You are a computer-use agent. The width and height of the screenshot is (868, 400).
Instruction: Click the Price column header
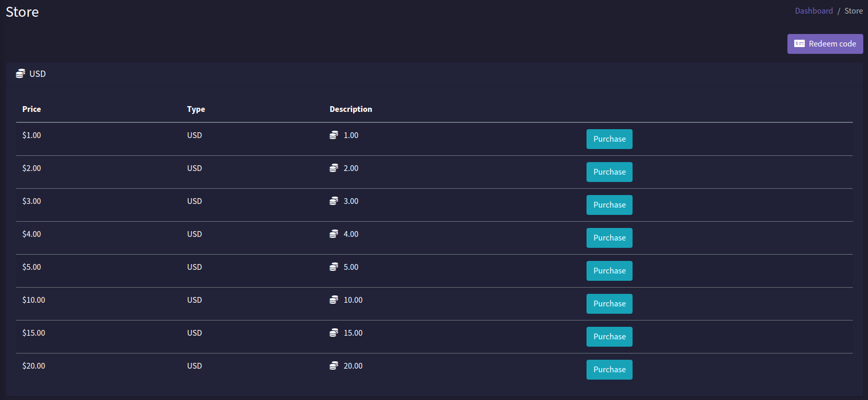(31, 109)
